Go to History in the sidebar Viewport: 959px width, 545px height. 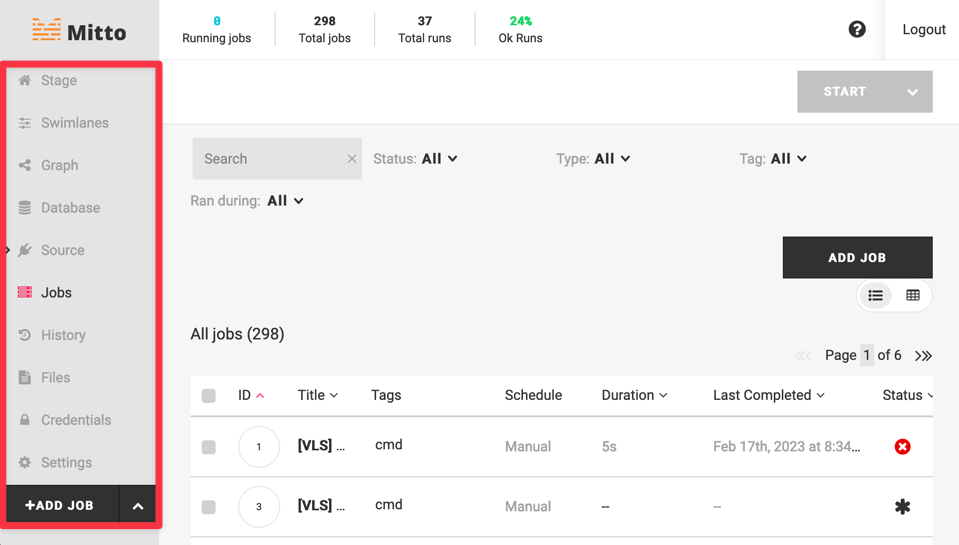[x=63, y=335]
